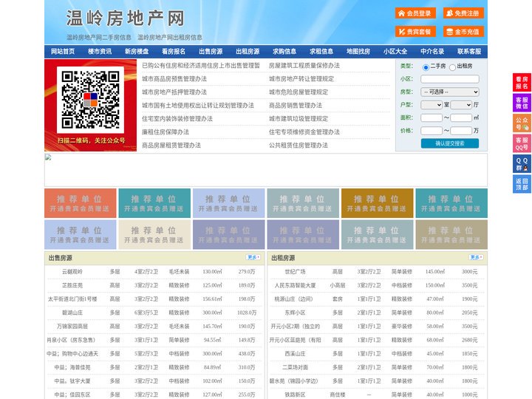Open the 会员登录 member login button
The height and width of the screenshot is (399, 532).
pyautogui.click(x=415, y=13)
